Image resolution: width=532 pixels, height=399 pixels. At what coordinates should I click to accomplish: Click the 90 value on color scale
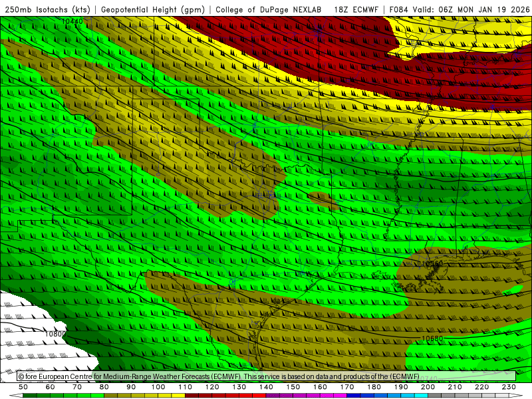pos(131,387)
